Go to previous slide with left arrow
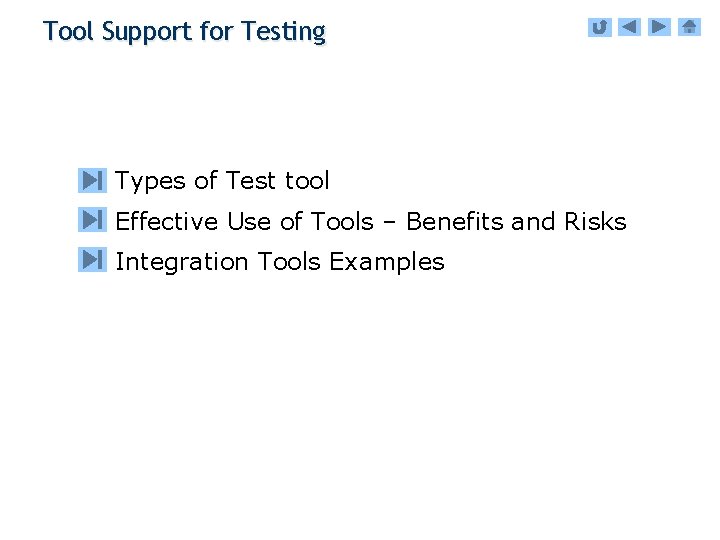Screen dimensions: 720x540 point(629,27)
